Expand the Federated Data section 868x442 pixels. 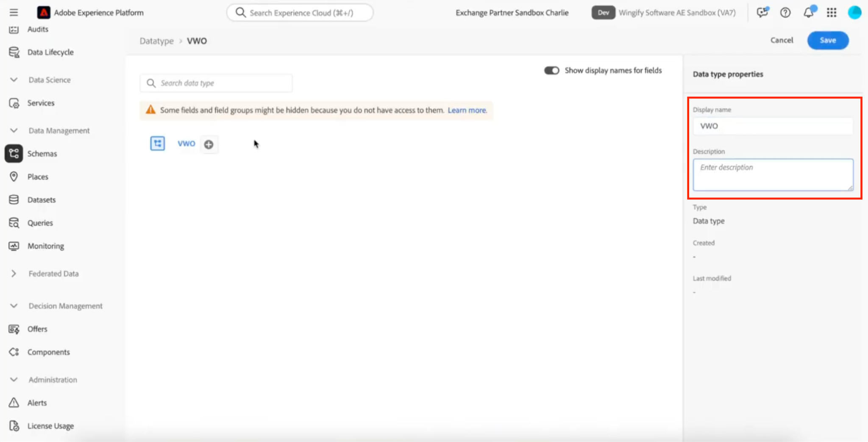point(14,274)
